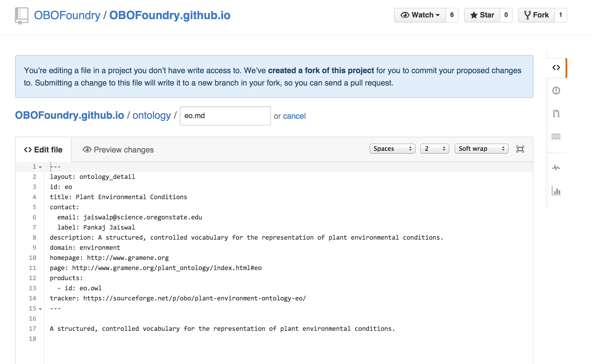Expand the indent size dropdown showing 2
The height and width of the screenshot is (364, 592).
pos(434,149)
